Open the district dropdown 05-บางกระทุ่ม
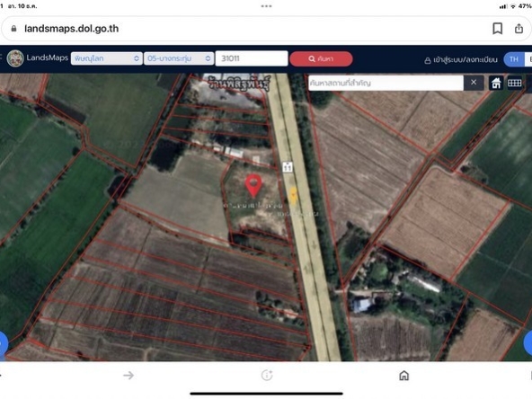The height and width of the screenshot is (399, 532). (x=179, y=58)
